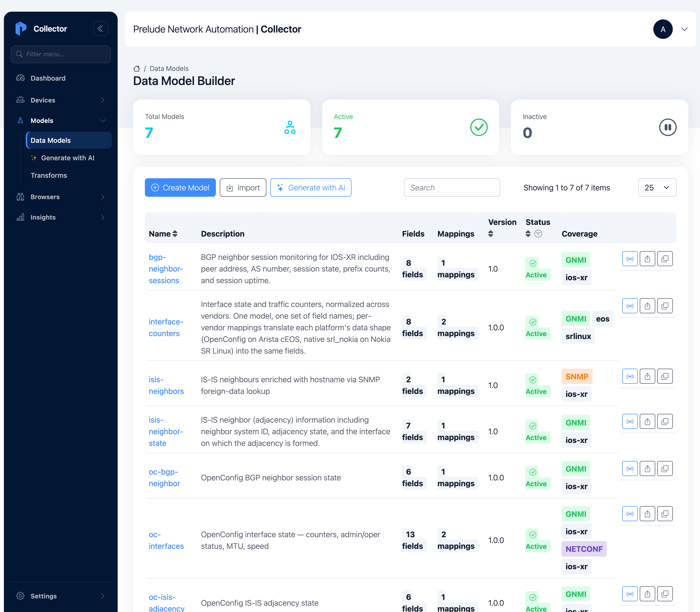
Task: Open the interface-counters model link
Action: [166, 328]
